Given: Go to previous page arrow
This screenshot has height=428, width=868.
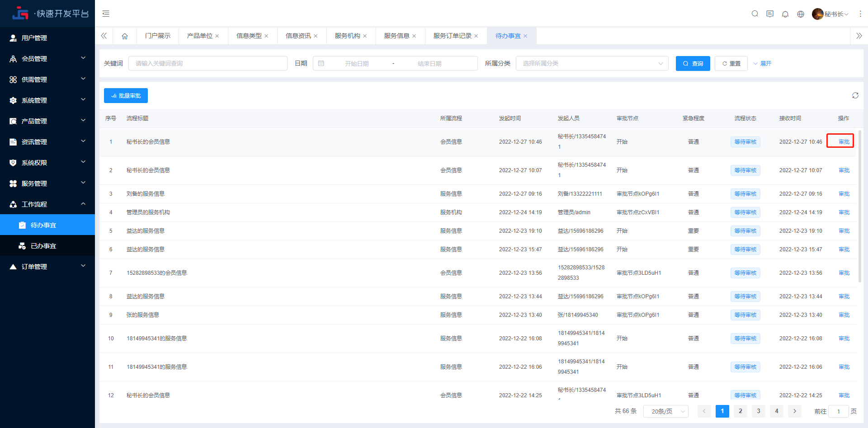Looking at the screenshot, I should point(704,411).
